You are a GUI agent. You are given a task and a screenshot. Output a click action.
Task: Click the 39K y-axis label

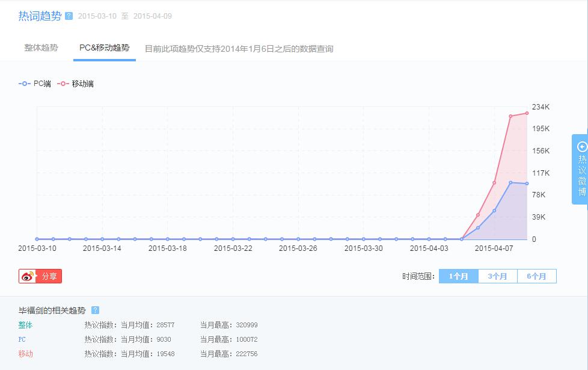539,217
